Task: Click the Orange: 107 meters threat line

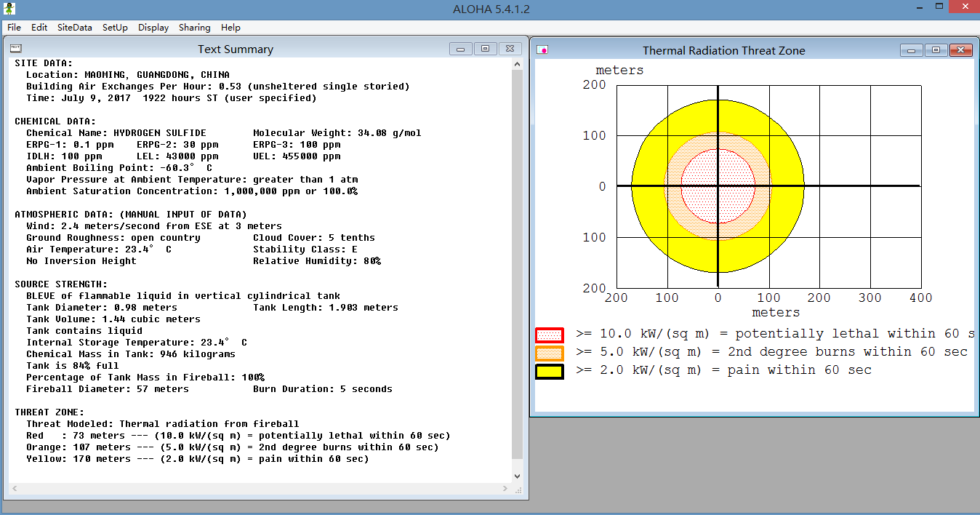Action: (x=233, y=447)
